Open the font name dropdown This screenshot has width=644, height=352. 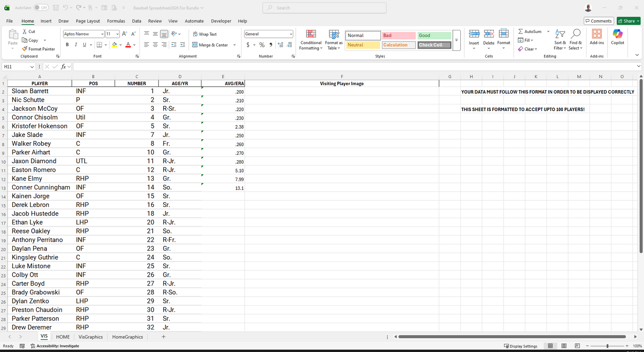pos(102,34)
